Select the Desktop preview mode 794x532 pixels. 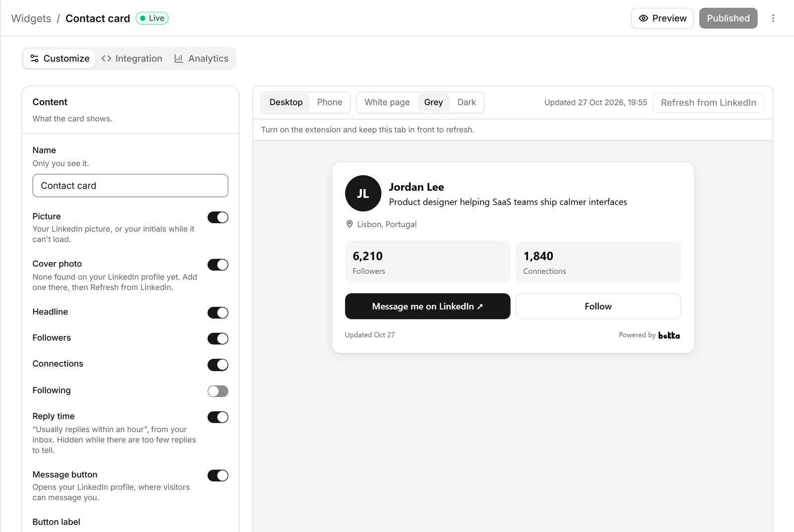[x=286, y=102]
